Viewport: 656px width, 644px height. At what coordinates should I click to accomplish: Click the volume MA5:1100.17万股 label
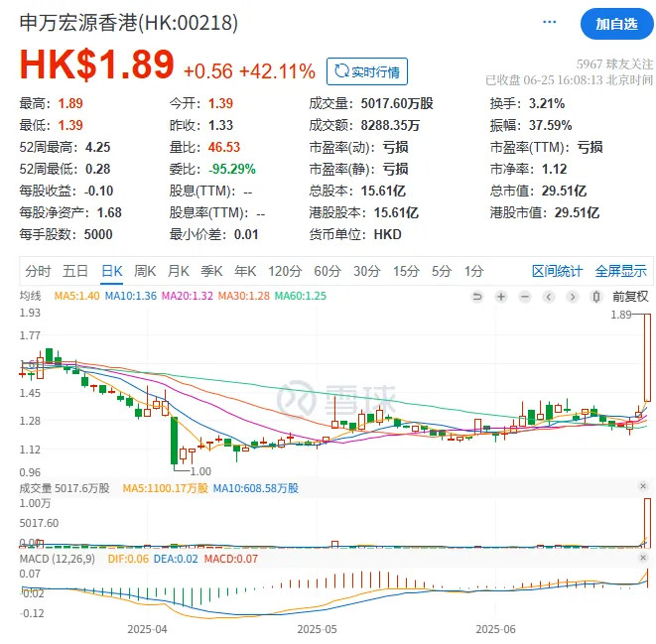pyautogui.click(x=166, y=488)
